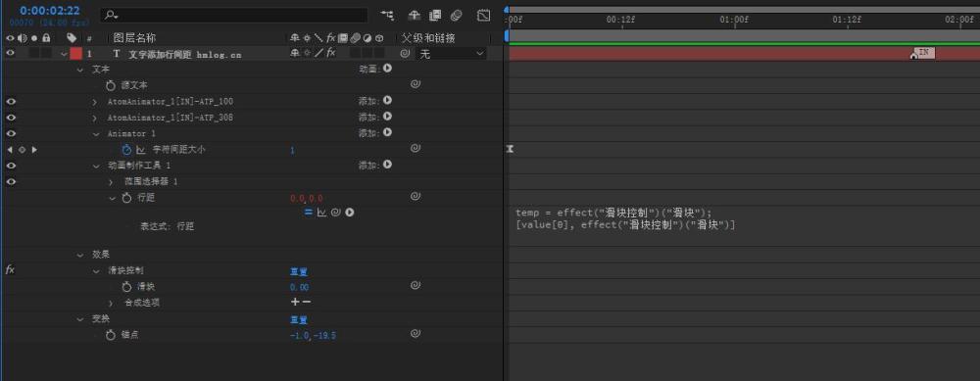Expand AtomAnimator_1[IN]-ATP_308
This screenshot has height=381, width=980.
(96, 119)
